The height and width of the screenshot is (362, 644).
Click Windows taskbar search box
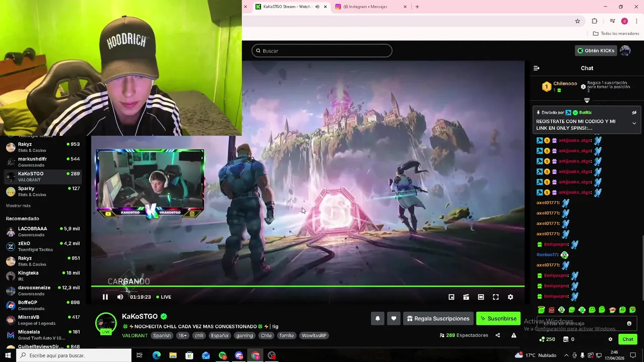point(74,355)
